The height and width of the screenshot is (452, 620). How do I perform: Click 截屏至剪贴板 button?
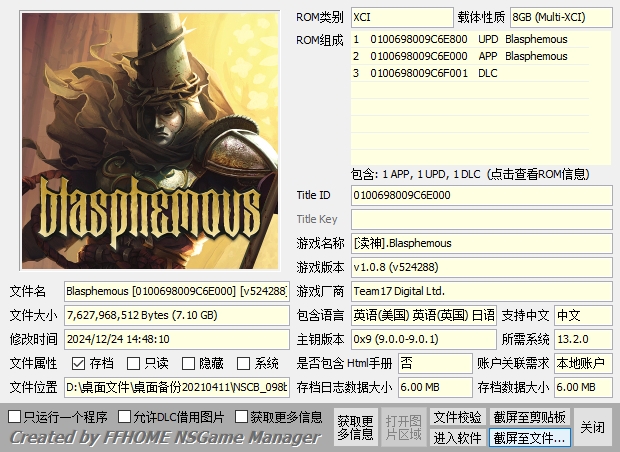click(x=530, y=417)
